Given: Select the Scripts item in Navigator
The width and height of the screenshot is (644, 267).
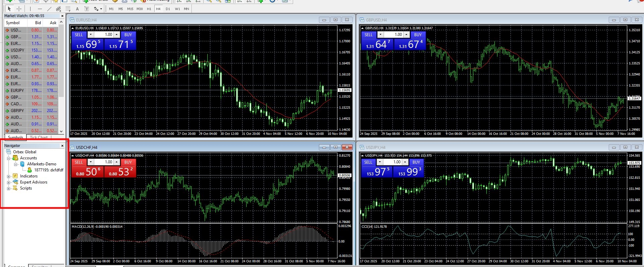Looking at the screenshot, I should pyautogui.click(x=26, y=188).
